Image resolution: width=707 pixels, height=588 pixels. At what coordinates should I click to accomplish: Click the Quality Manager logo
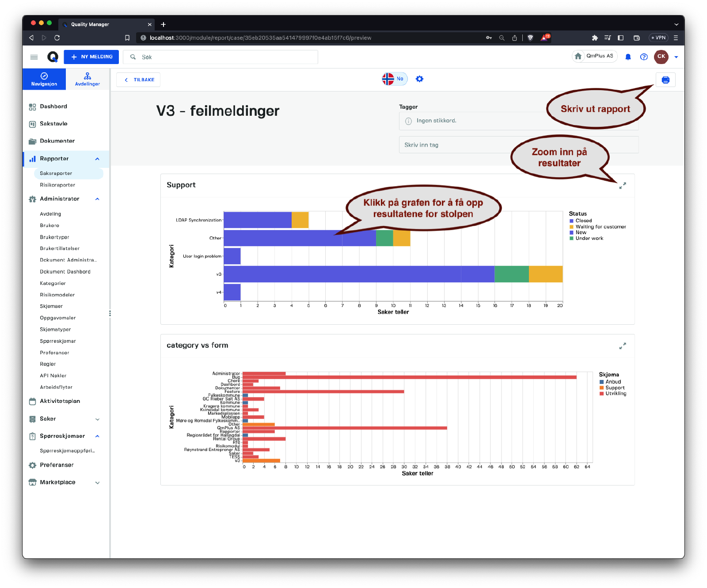point(53,57)
